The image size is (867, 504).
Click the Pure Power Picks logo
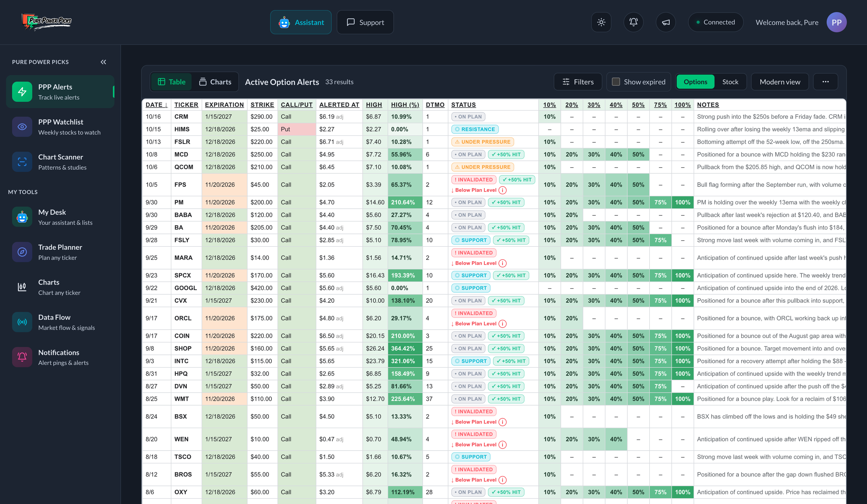(47, 22)
